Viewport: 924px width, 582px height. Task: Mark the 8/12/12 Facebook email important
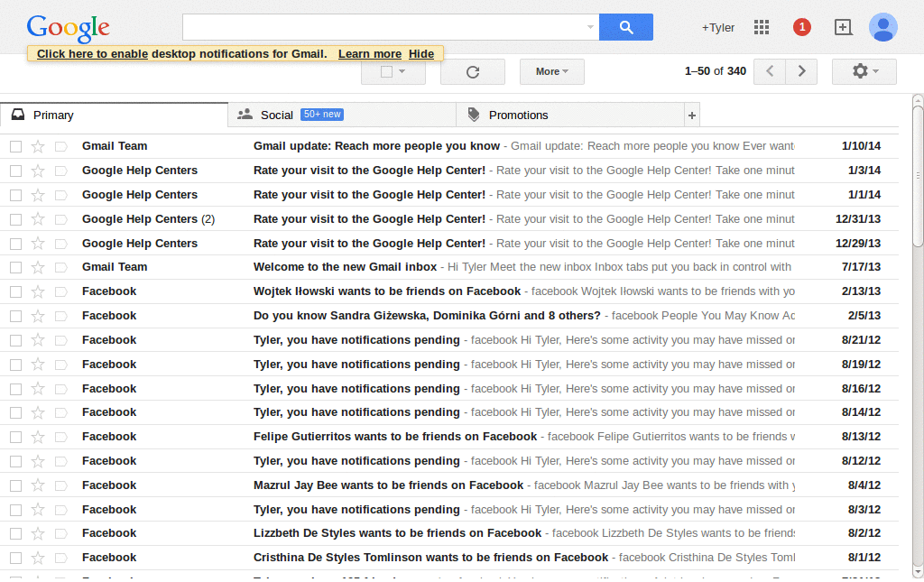61,461
